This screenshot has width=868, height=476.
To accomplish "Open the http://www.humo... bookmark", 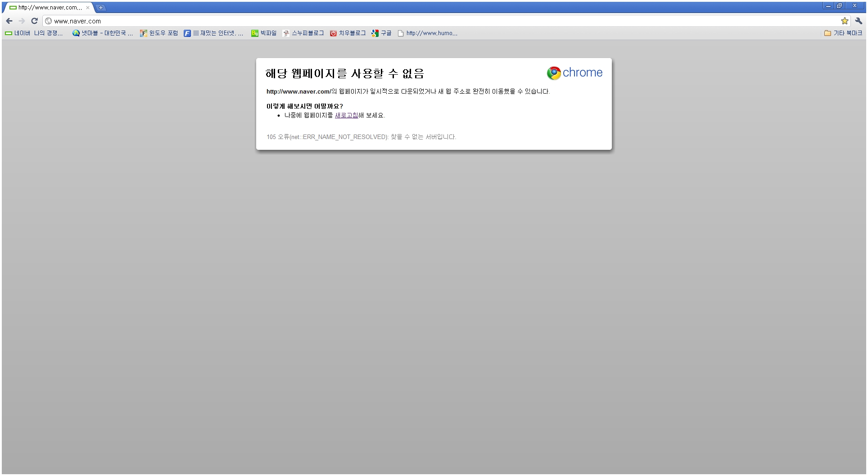I will coord(428,33).
